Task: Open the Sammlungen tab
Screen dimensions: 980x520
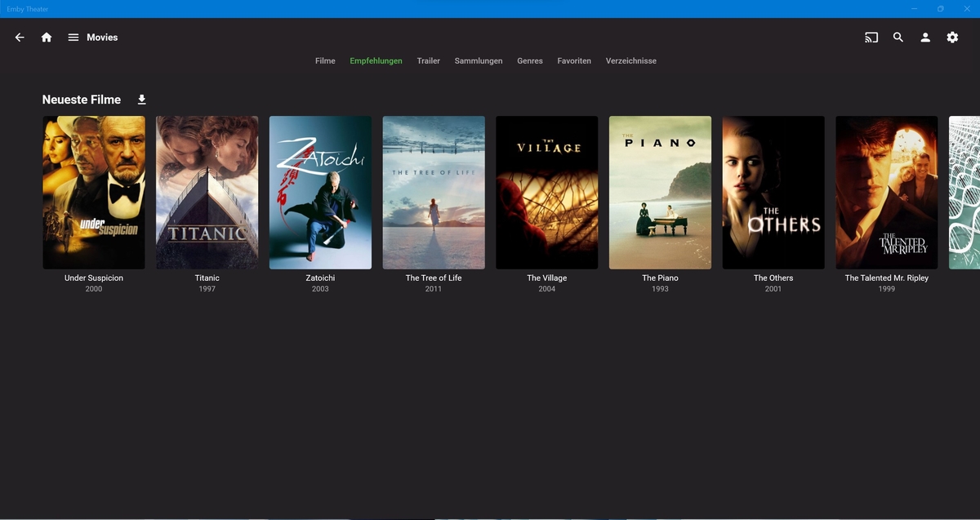Action: 479,61
